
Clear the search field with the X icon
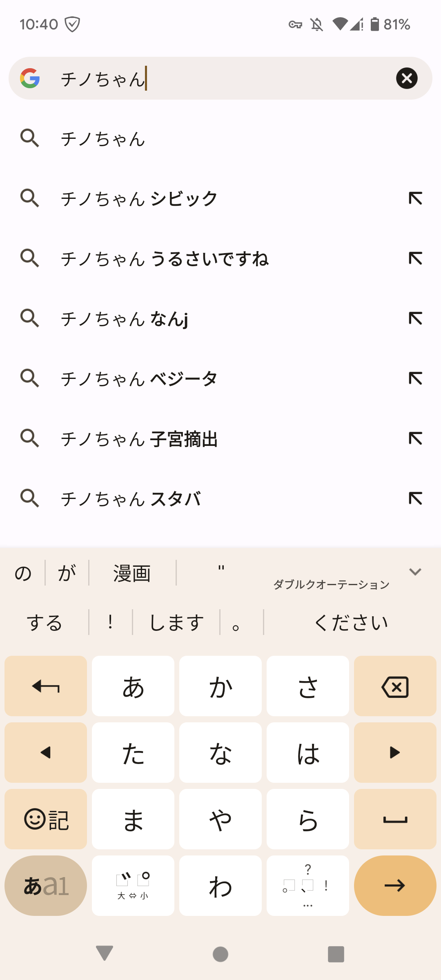[407, 78]
